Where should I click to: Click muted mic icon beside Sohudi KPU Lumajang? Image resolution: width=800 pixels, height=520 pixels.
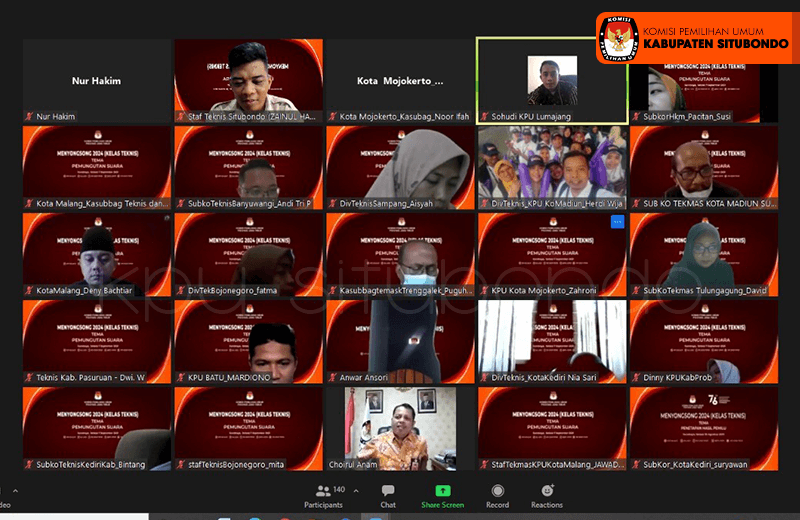coord(484,117)
